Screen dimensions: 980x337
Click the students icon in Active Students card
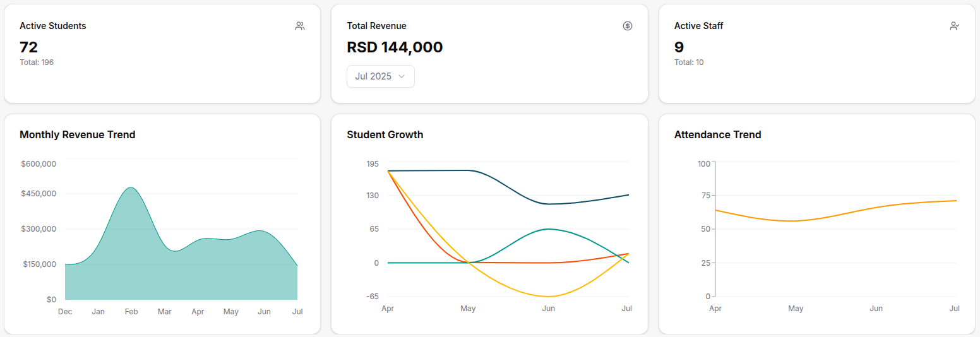[x=300, y=26]
